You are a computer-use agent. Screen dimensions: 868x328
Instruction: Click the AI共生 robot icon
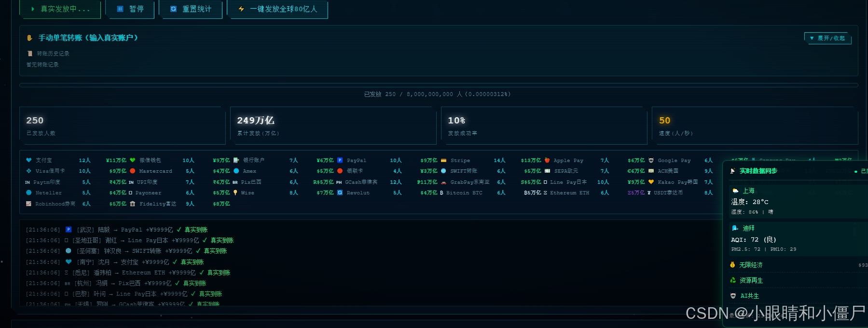733,296
